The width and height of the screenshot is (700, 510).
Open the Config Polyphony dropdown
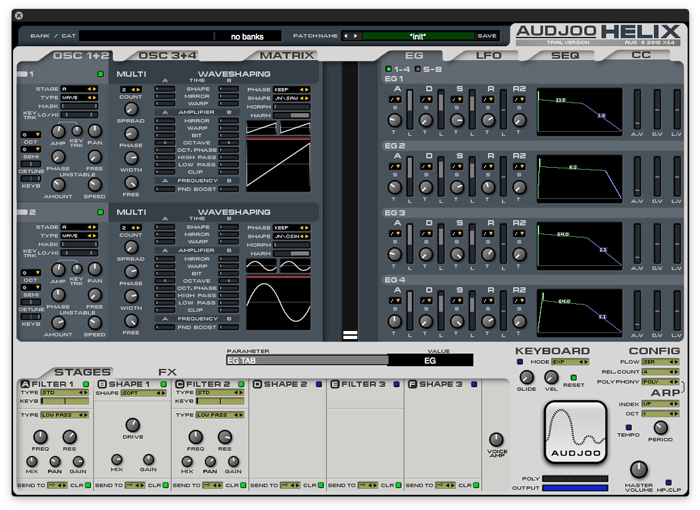pyautogui.click(x=661, y=382)
